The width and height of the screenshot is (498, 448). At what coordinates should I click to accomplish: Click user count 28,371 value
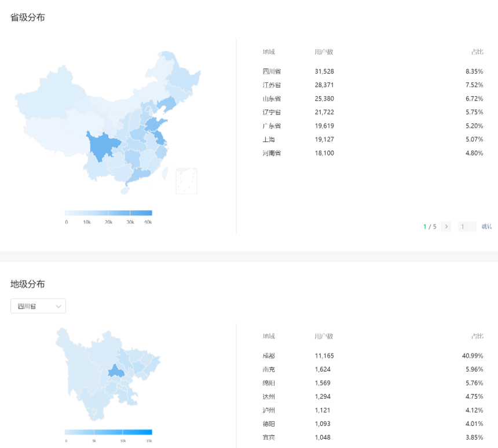coord(324,85)
